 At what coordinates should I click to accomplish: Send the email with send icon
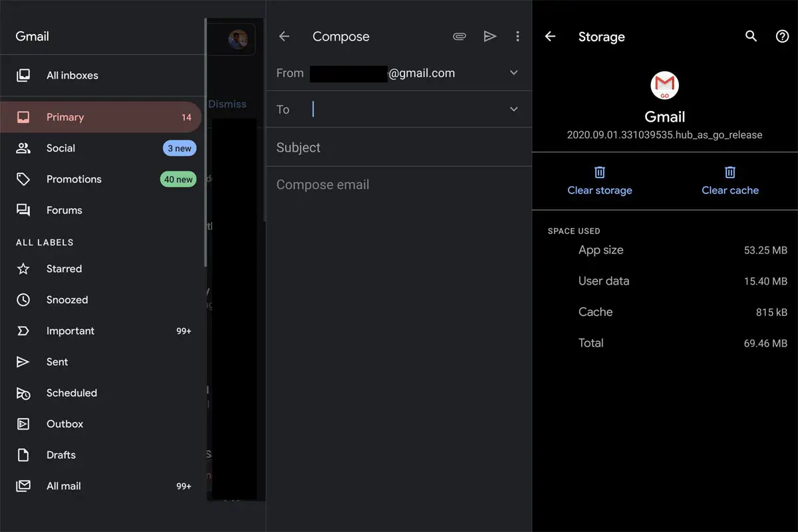coord(490,37)
